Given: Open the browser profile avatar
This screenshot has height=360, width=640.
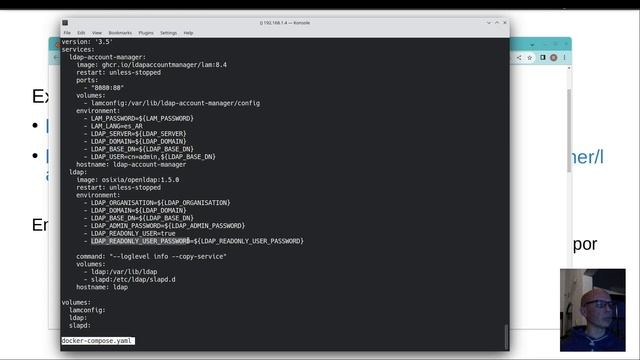Looking at the screenshot, I should 553,58.
